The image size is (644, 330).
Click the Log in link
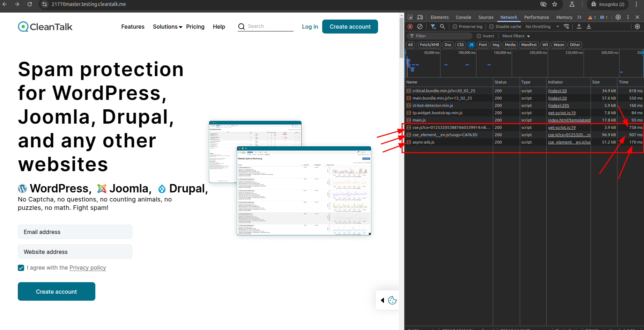(x=310, y=27)
